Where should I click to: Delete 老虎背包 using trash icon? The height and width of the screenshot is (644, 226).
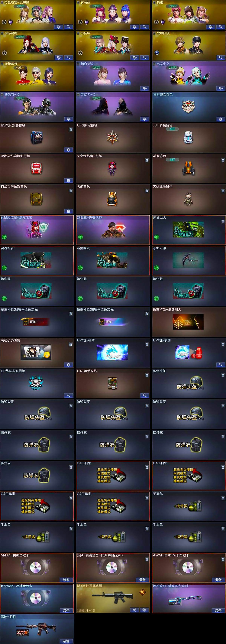click(147, 191)
